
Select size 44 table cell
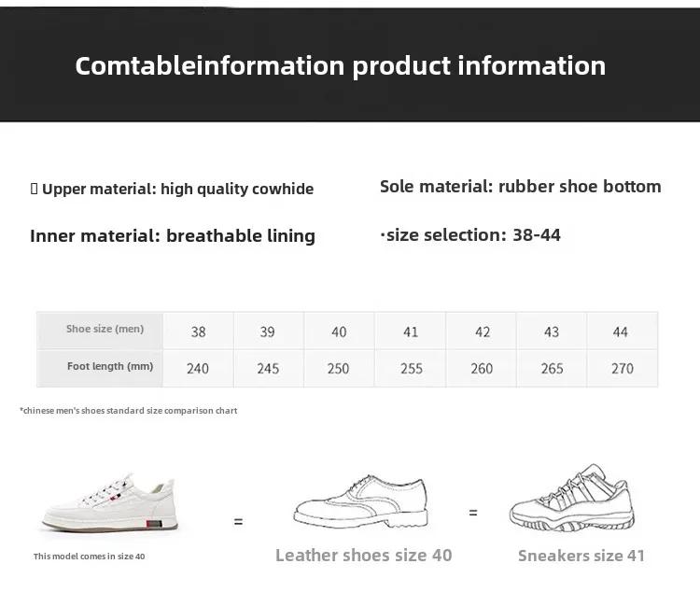click(622, 331)
